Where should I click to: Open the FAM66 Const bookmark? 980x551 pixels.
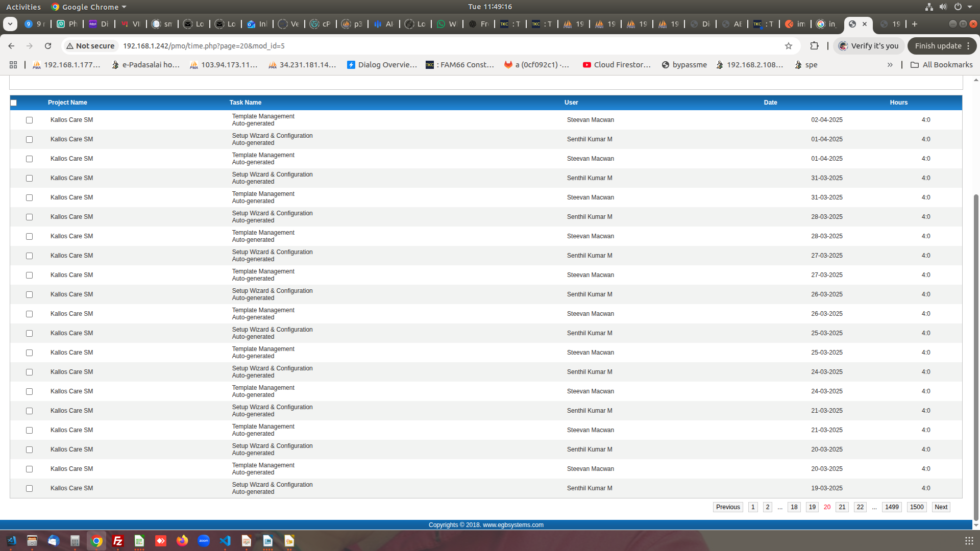pos(460,65)
